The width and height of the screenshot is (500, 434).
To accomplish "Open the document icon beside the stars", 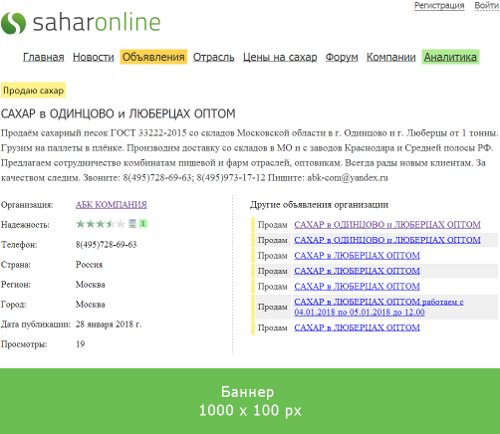I will pos(132,223).
